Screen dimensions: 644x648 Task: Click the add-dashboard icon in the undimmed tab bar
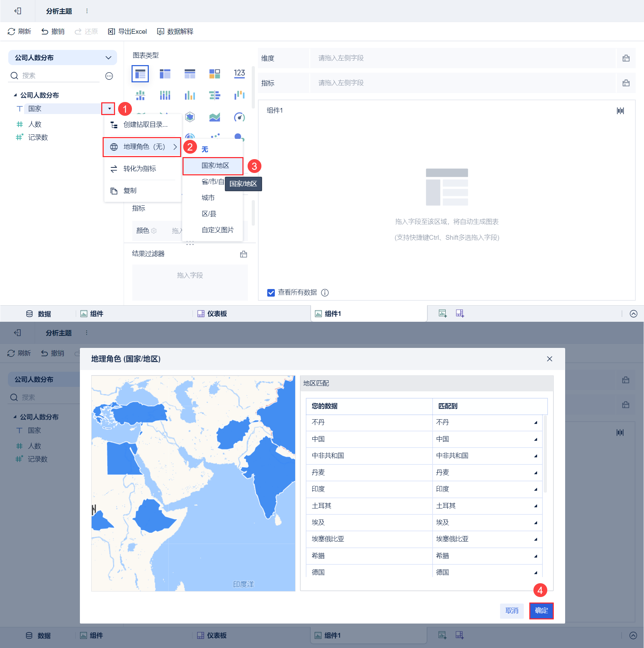(x=460, y=313)
